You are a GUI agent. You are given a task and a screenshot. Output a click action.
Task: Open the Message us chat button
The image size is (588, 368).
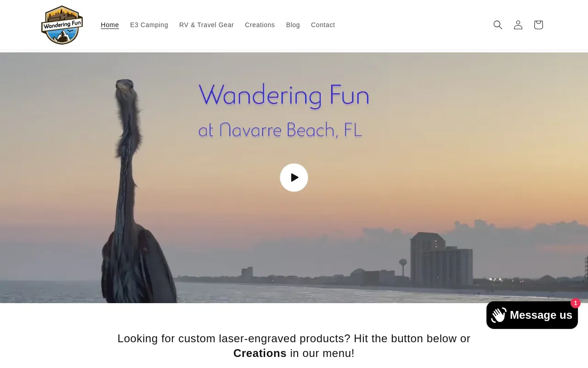pyautogui.click(x=532, y=315)
